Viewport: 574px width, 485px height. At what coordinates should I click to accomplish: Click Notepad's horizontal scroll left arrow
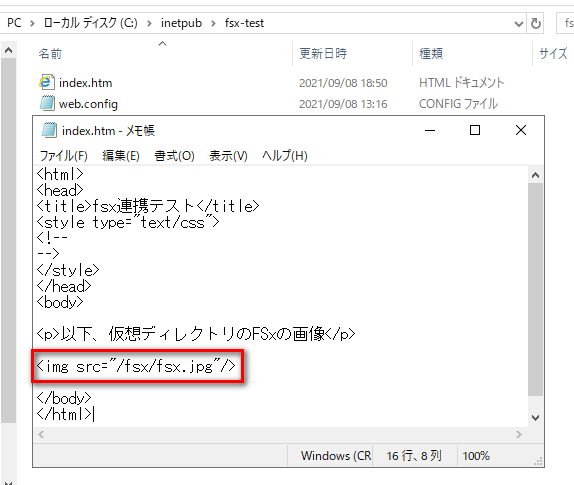click(41, 434)
